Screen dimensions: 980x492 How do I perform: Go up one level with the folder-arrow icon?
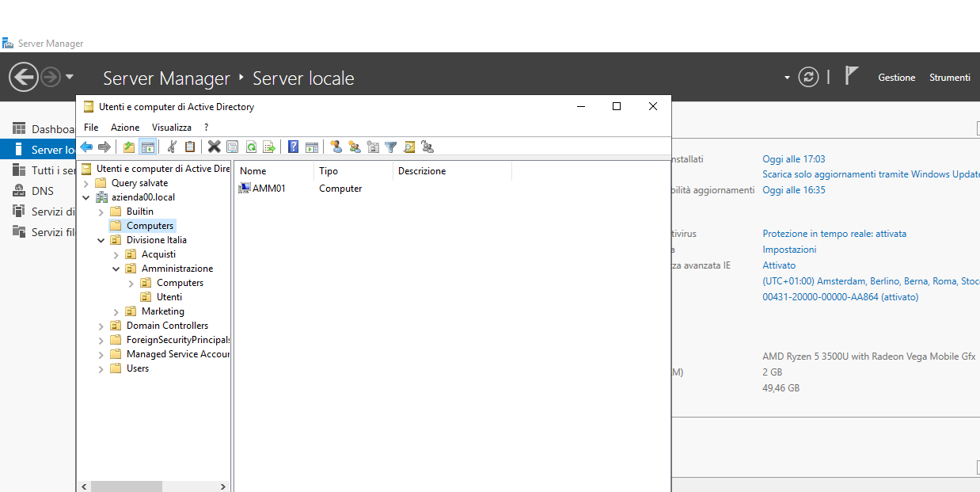(129, 147)
